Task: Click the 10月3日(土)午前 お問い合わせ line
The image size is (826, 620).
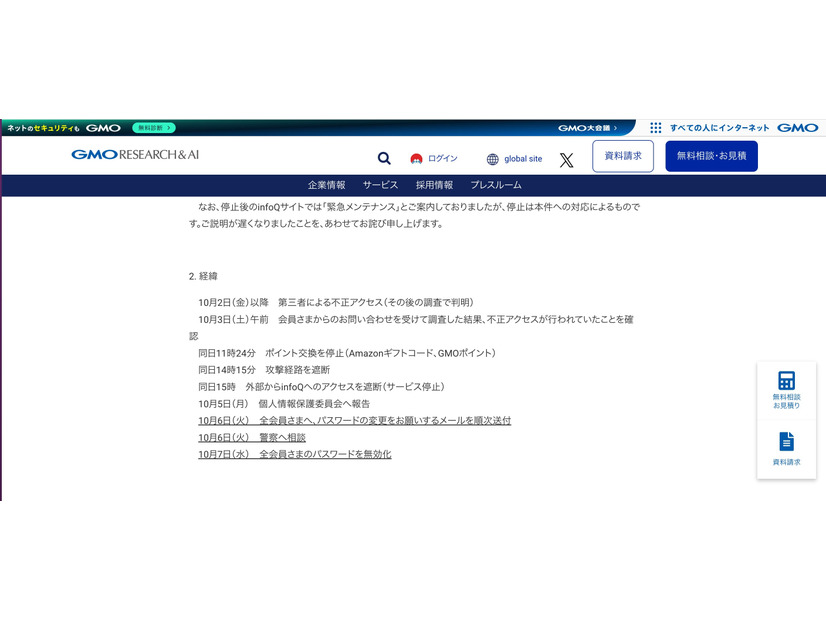Action: [x=411, y=327]
